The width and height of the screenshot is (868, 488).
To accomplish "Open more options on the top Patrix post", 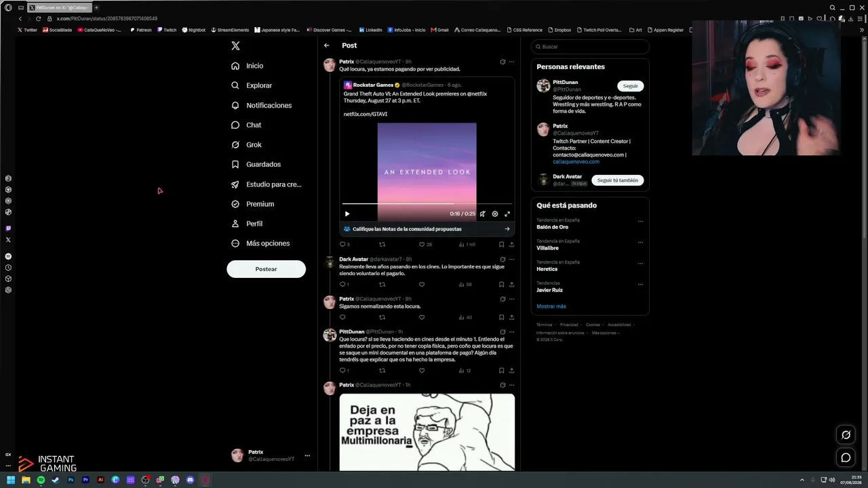I will coord(511,62).
